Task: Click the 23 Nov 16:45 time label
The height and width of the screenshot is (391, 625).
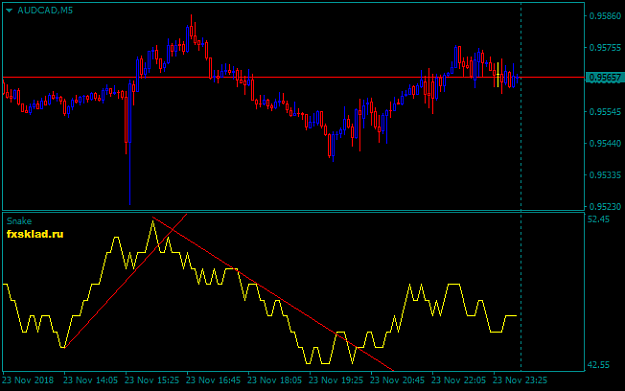Action: [x=213, y=380]
